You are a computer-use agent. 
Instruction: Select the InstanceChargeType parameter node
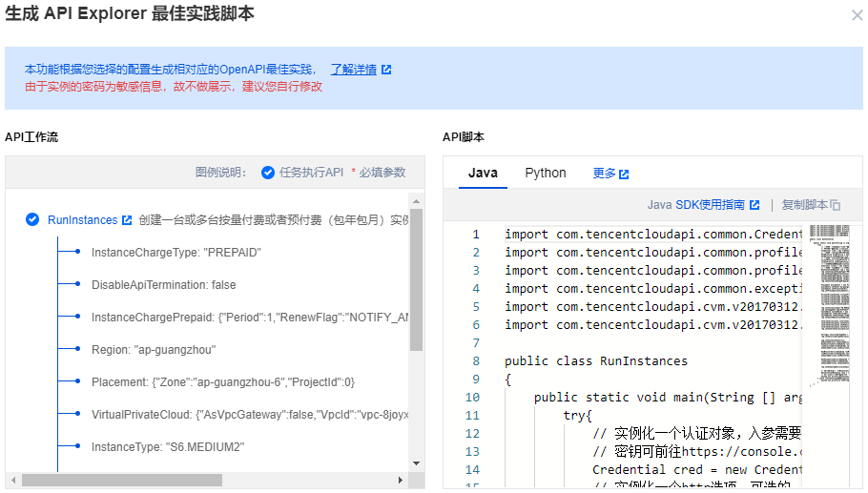pos(176,253)
